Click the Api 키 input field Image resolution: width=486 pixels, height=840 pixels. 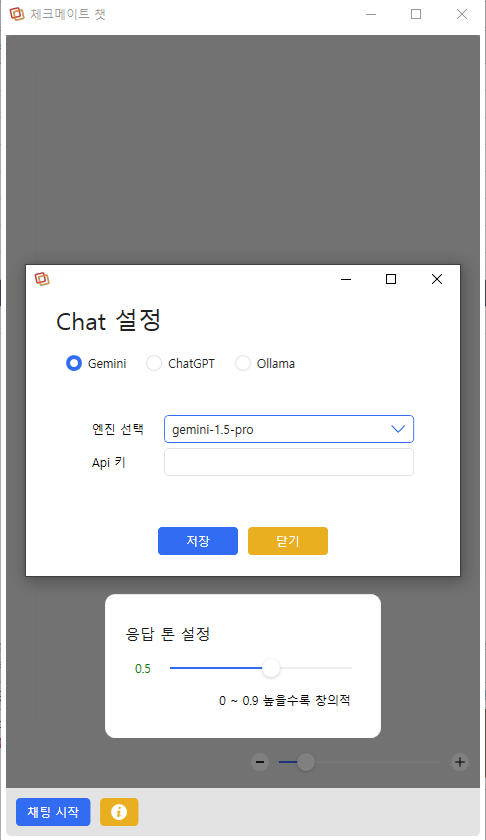[289, 462]
